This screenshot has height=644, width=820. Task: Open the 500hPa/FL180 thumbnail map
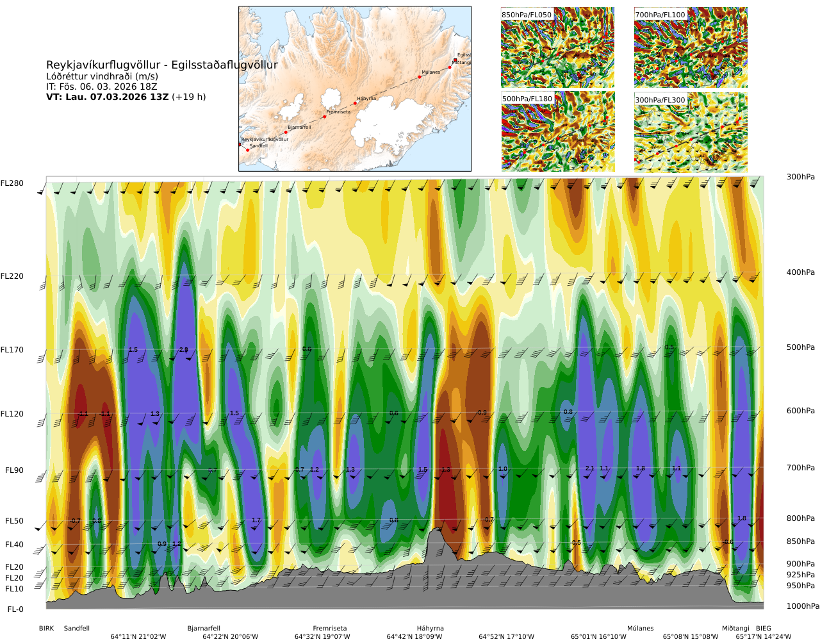(557, 131)
